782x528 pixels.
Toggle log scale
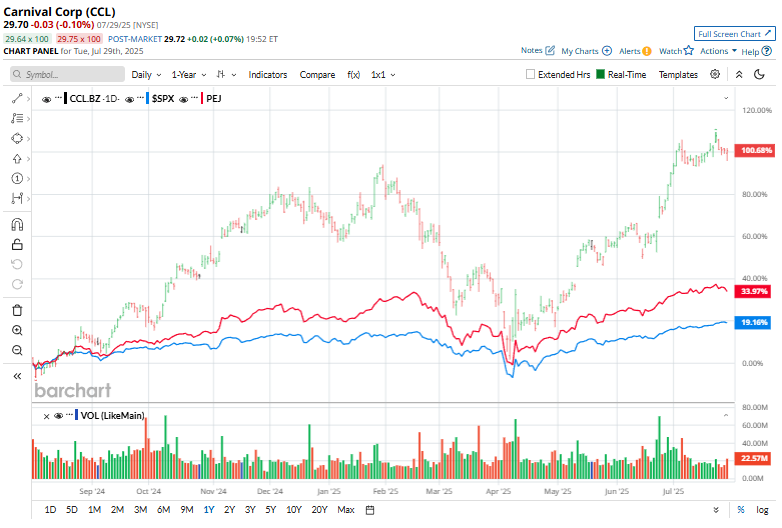(x=762, y=510)
